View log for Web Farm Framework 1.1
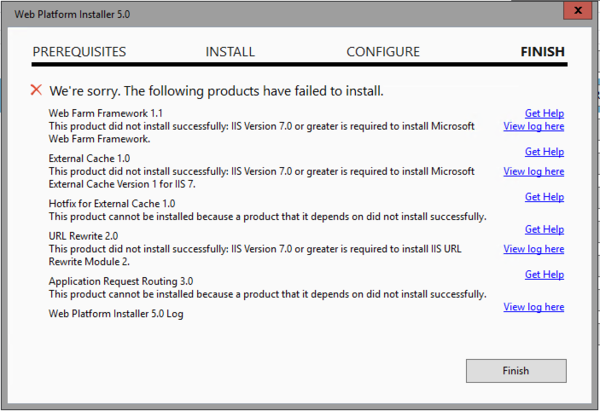 [533, 126]
